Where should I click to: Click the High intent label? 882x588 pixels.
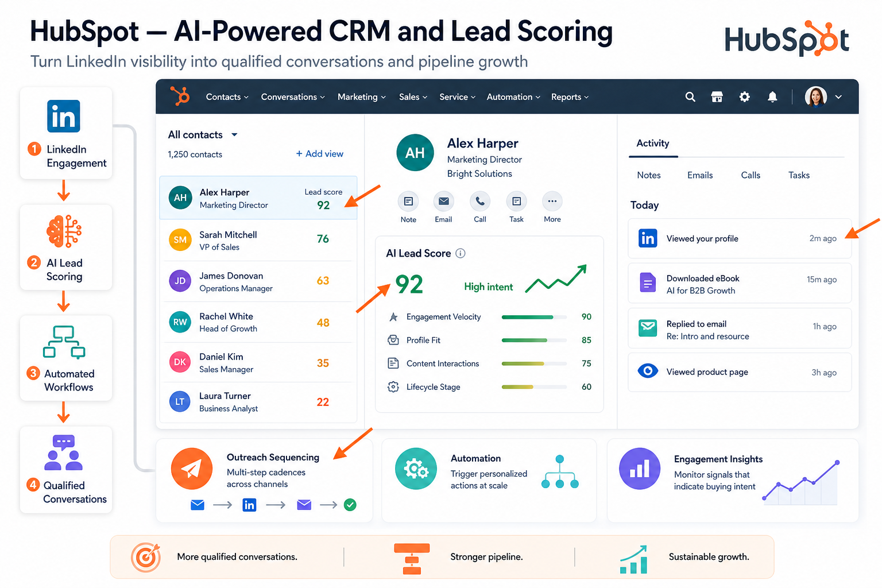tap(489, 287)
